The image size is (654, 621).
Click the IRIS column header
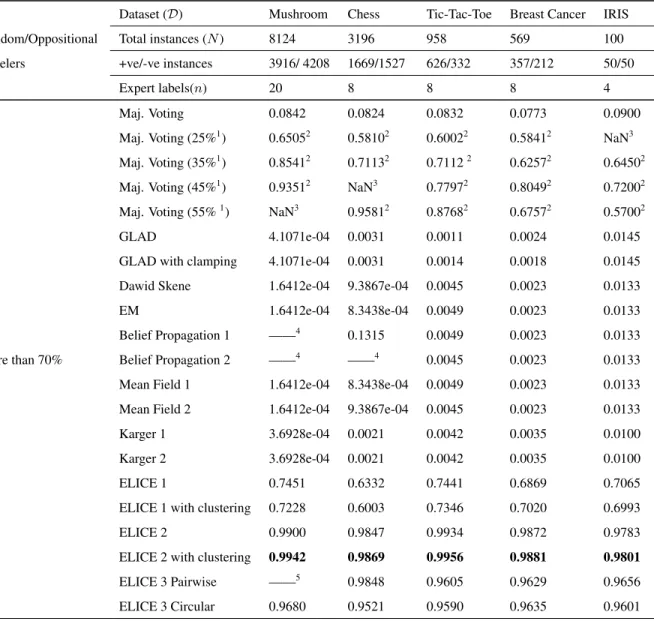click(x=616, y=14)
